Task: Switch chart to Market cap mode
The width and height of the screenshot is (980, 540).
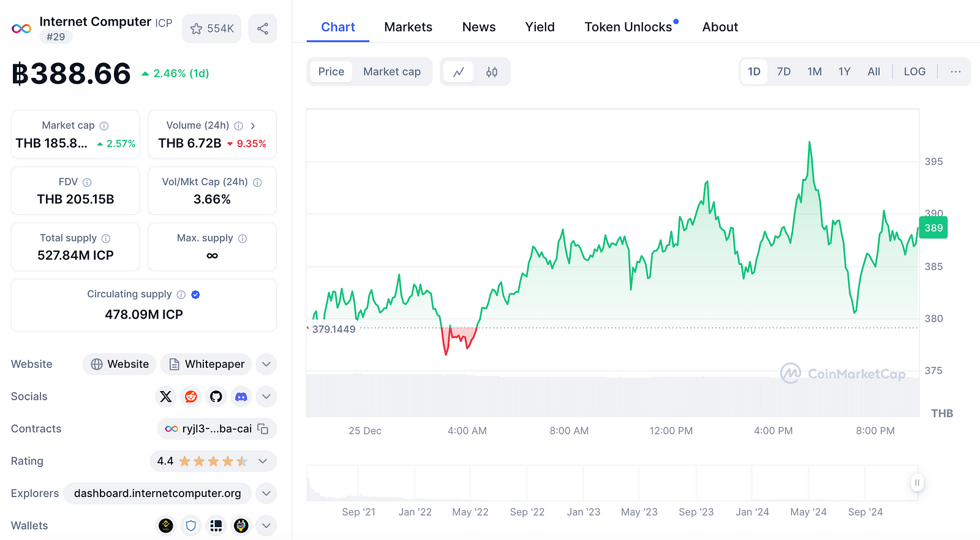Action: [x=392, y=72]
